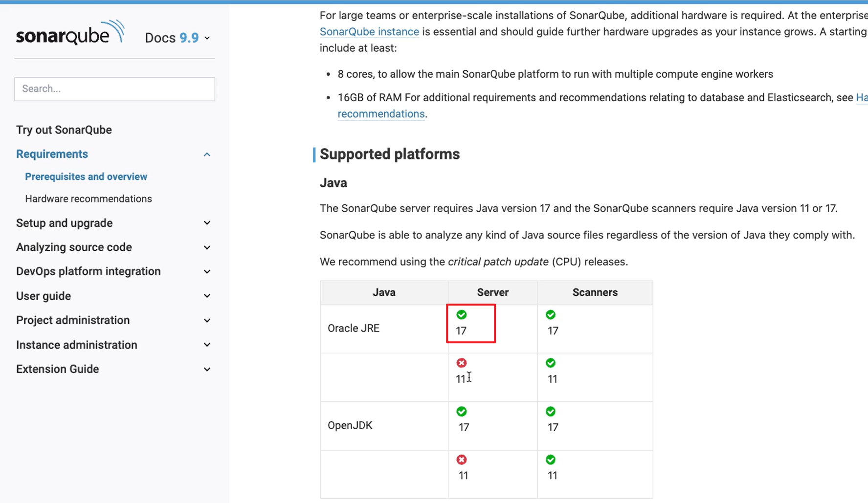Click the Java column header
Viewport: 868px width, 503px height.
coord(384,292)
